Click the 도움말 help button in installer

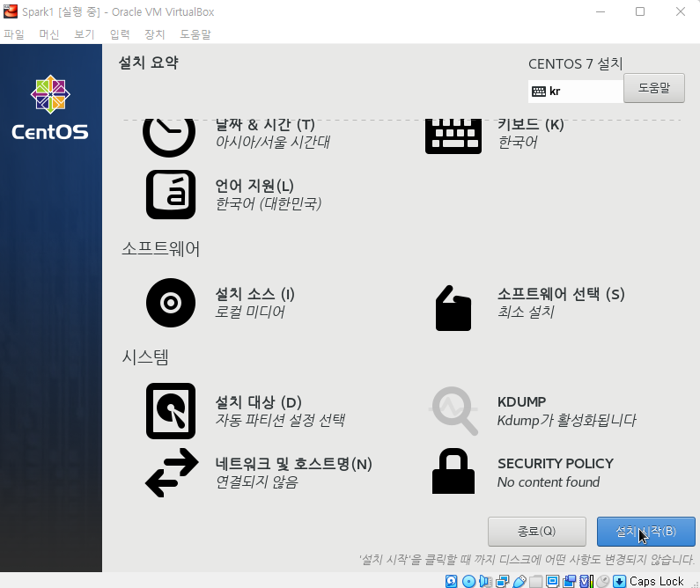[654, 88]
